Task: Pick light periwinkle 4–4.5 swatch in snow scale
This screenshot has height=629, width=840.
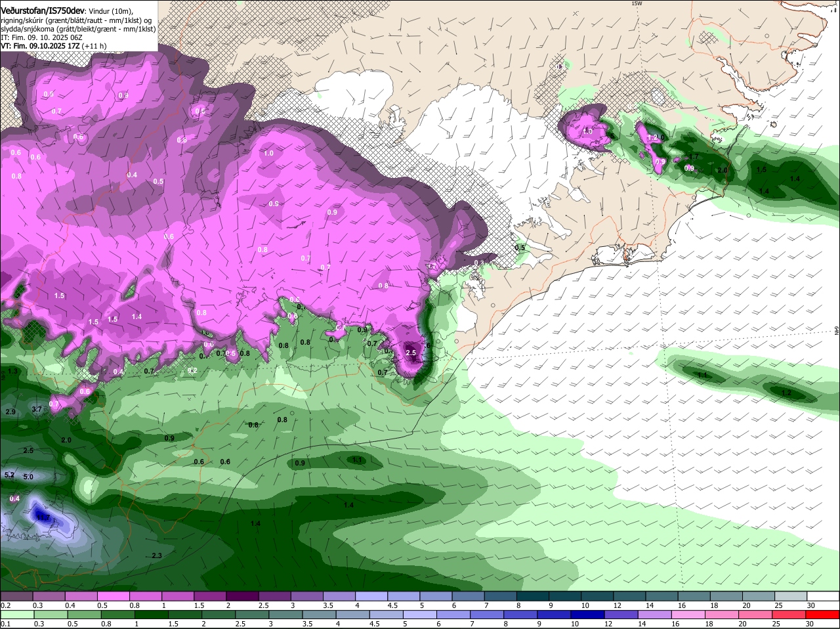Action: point(372,596)
